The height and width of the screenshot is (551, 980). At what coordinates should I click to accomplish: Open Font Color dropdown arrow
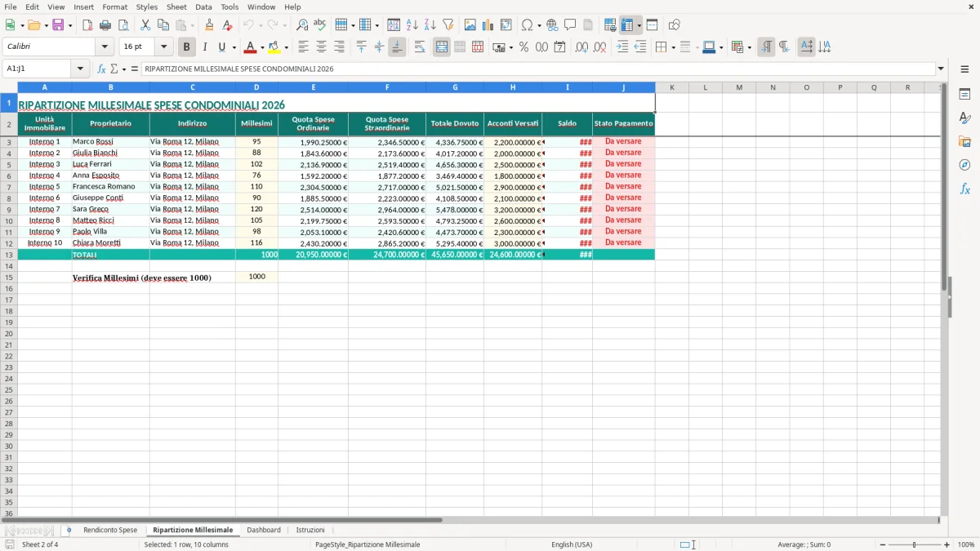[x=262, y=47]
